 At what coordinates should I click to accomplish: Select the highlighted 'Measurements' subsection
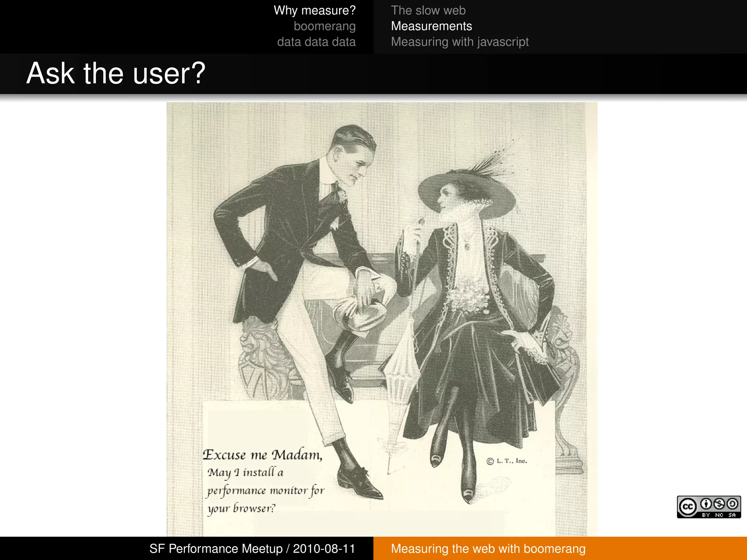point(431,26)
